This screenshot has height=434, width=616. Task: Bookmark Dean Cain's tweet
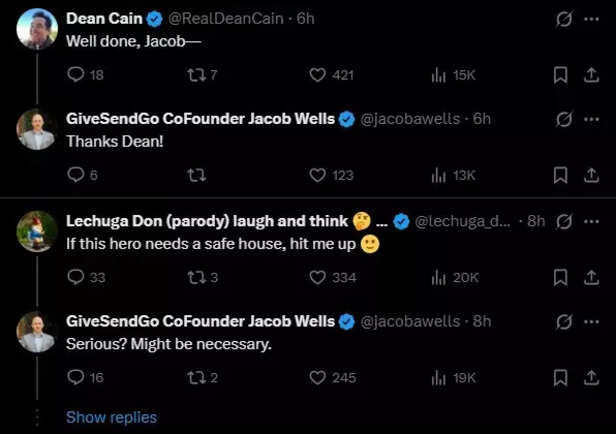tap(561, 75)
